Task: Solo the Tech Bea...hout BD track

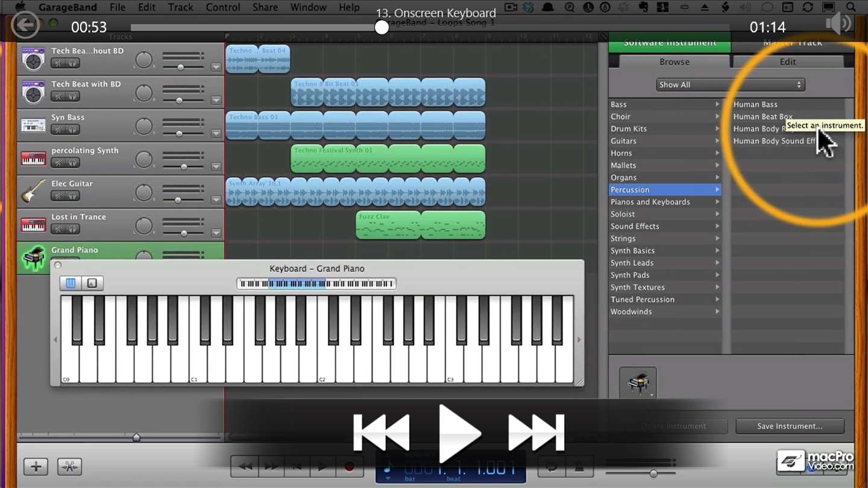Action: click(73, 63)
